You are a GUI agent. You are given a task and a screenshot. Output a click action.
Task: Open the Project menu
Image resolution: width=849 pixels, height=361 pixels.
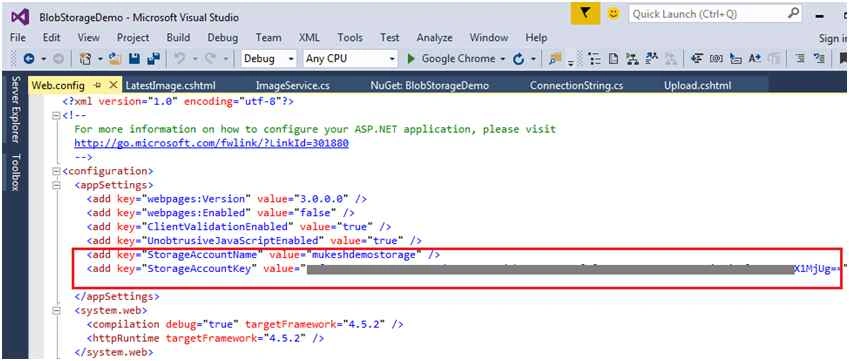[x=133, y=37]
